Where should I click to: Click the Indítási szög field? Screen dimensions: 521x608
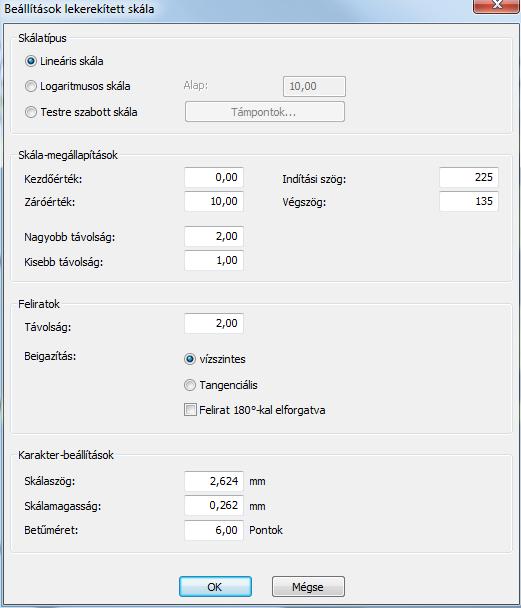[x=469, y=178]
